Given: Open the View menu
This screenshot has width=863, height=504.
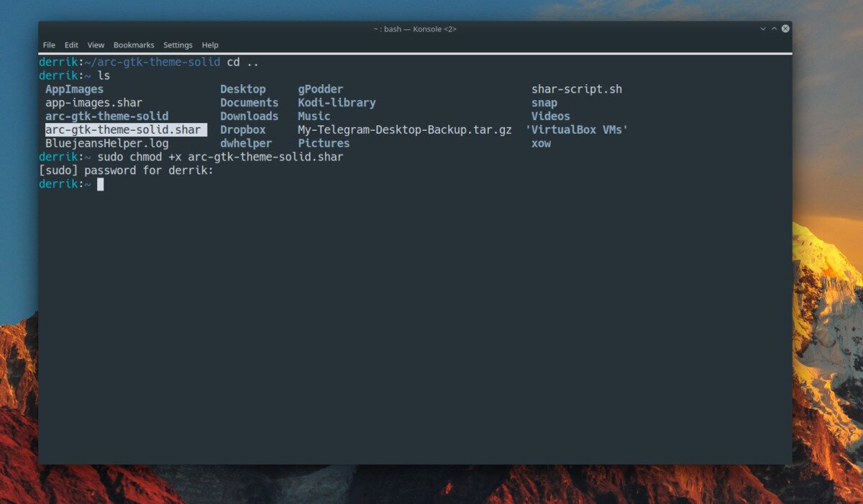Looking at the screenshot, I should 96,45.
